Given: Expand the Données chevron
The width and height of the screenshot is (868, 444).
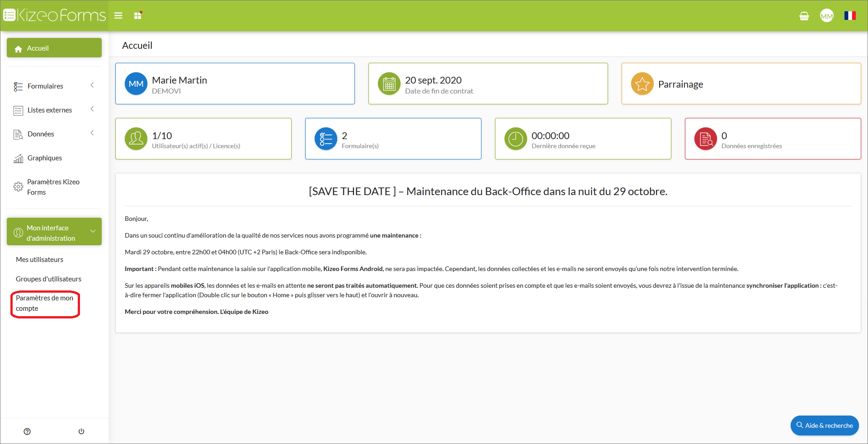Looking at the screenshot, I should point(92,133).
